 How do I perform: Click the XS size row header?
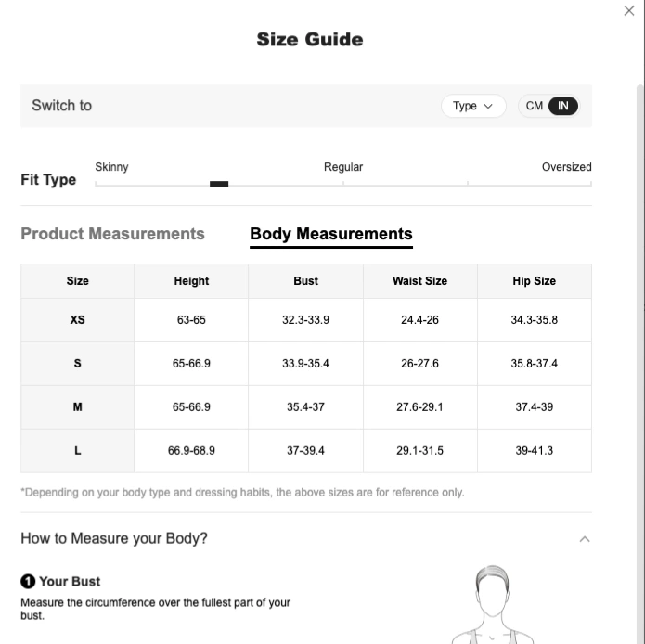pos(77,320)
